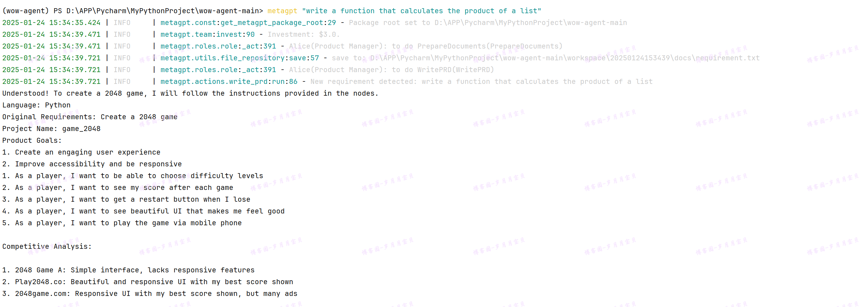Click the 2048game.com competitor line
The image size is (868, 307).
coord(150,293)
